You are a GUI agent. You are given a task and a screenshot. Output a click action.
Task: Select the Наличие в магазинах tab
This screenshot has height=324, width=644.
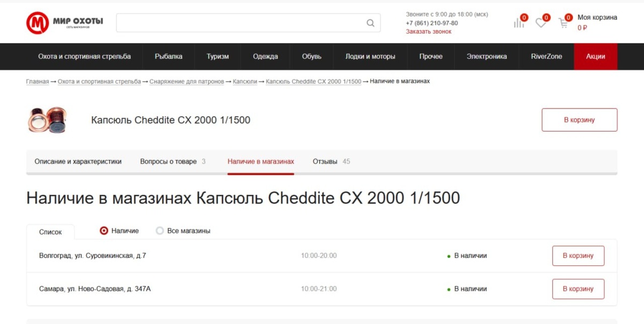(261, 161)
